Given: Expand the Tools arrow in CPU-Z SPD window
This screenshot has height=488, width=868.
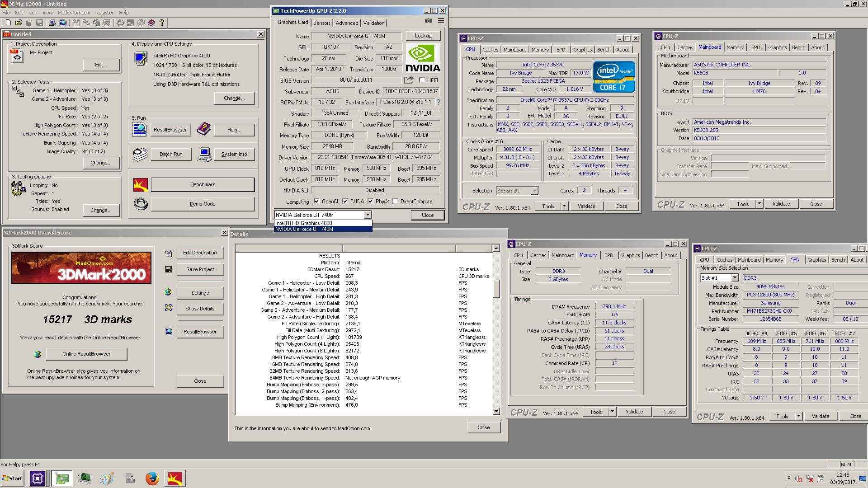Looking at the screenshot, I should point(798,417).
